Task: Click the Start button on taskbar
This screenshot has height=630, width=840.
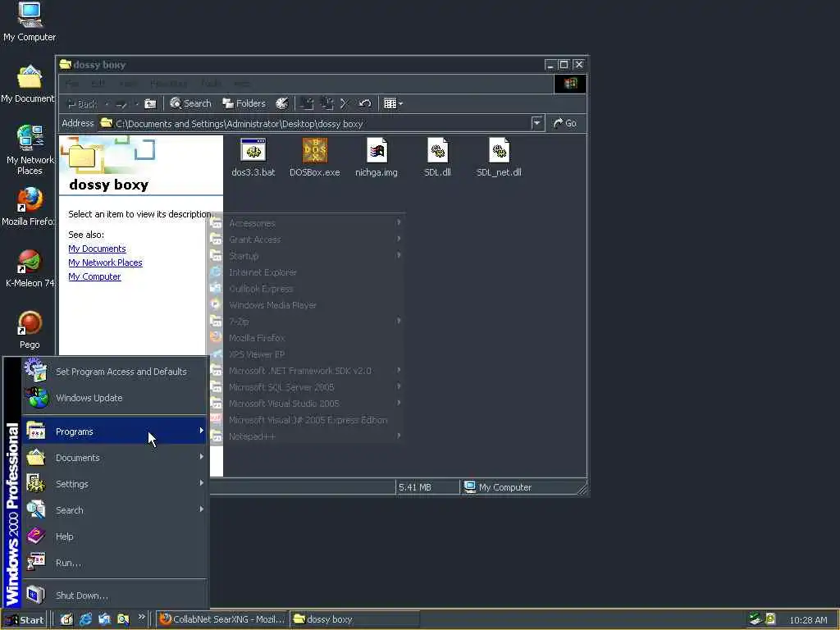Action: coord(25,620)
